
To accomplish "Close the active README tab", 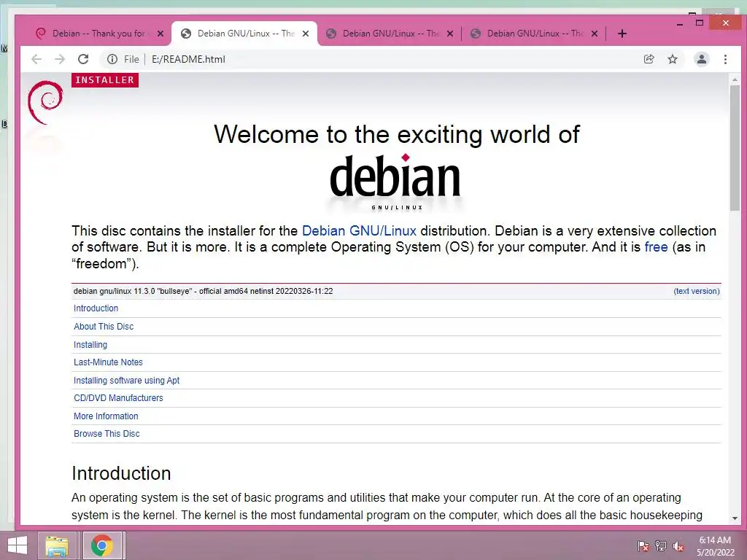I will (306, 34).
